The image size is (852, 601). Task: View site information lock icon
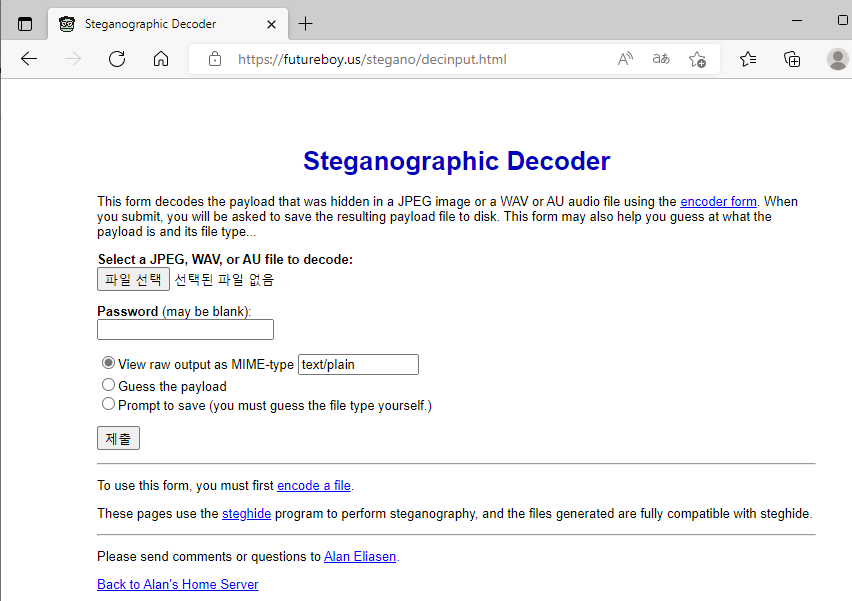point(215,59)
